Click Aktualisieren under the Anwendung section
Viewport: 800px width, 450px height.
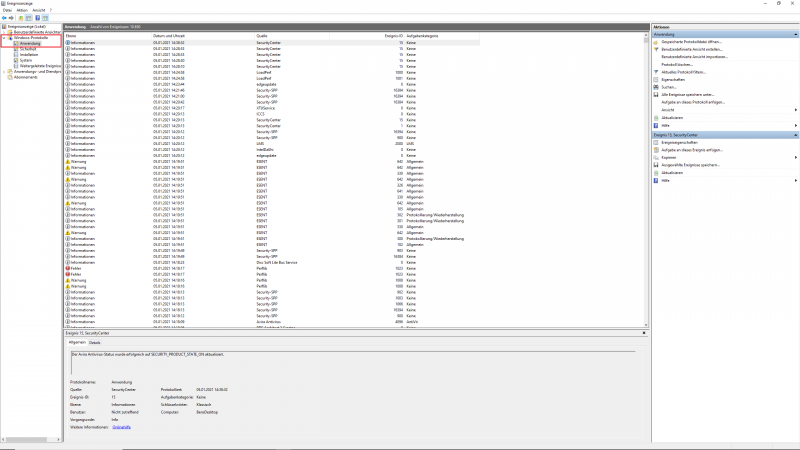[x=672, y=118]
